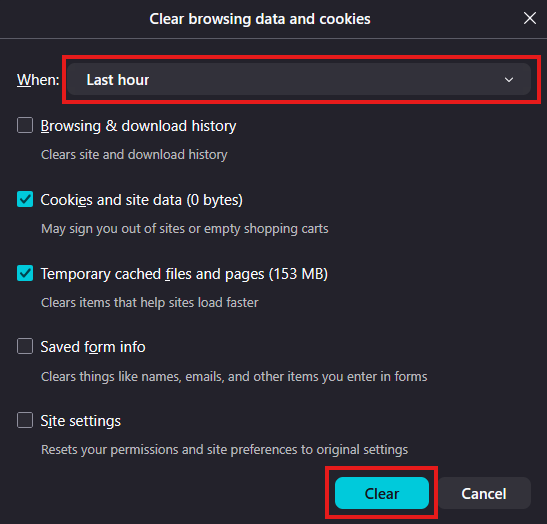Click the 'When:' label

coord(38,80)
